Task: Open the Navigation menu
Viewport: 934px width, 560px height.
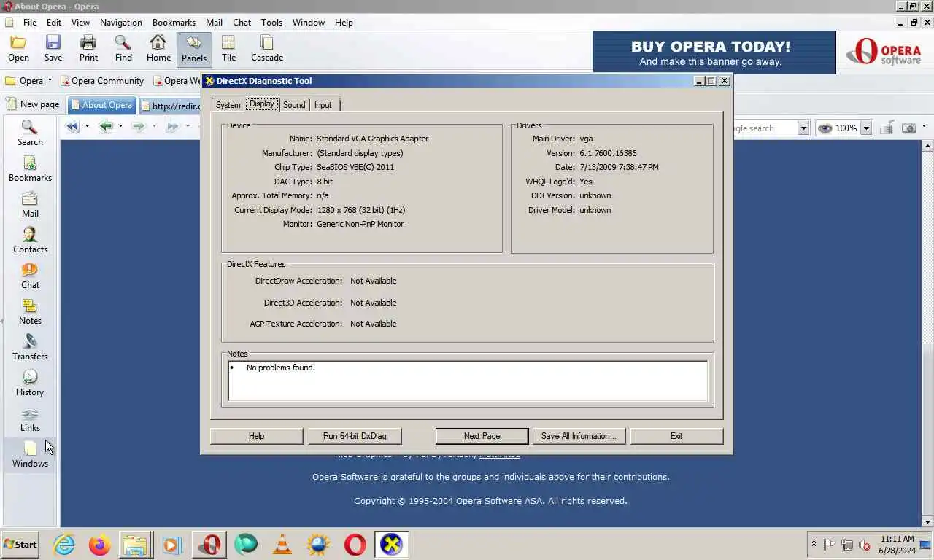Action: 121,23
